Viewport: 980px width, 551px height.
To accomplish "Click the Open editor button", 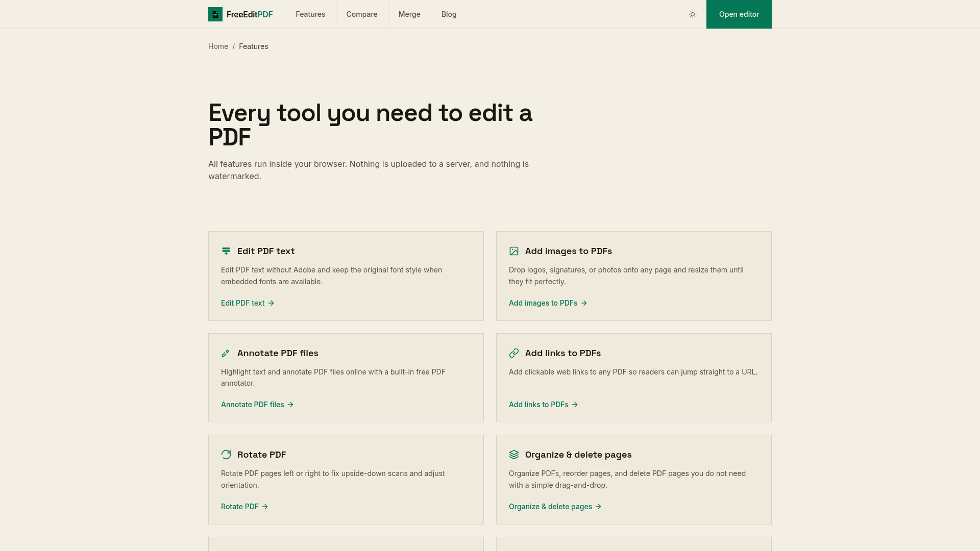I will tap(739, 14).
